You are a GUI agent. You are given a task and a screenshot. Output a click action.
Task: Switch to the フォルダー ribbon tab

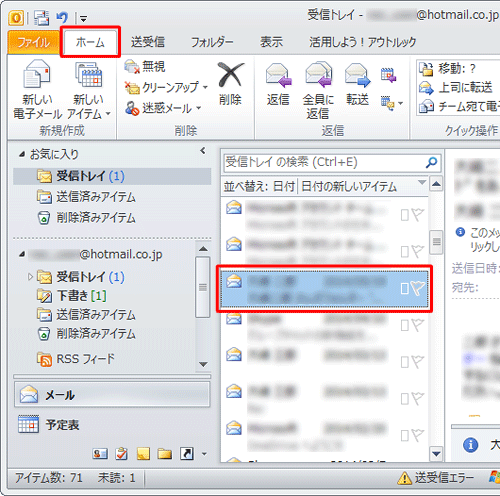(212, 42)
